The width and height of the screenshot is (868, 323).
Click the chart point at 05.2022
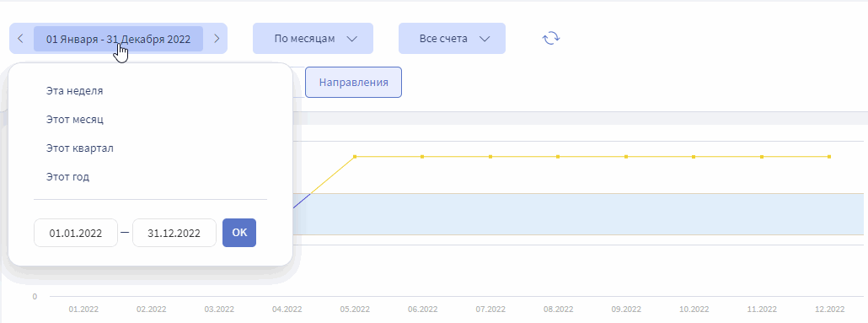pyautogui.click(x=355, y=157)
